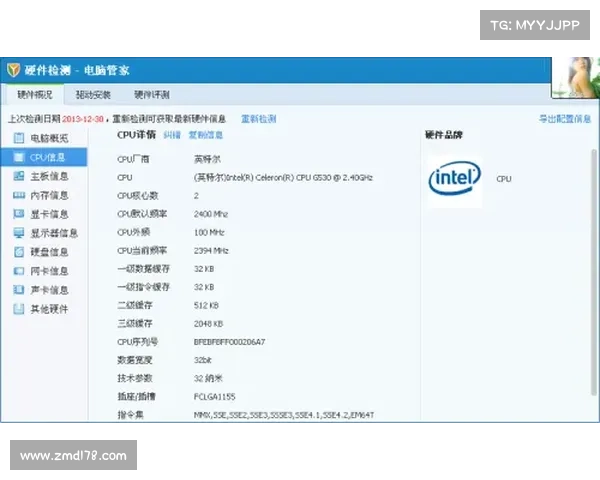Click the 2394 MHz current frequency value
The height and width of the screenshot is (480, 600).
[x=211, y=251]
